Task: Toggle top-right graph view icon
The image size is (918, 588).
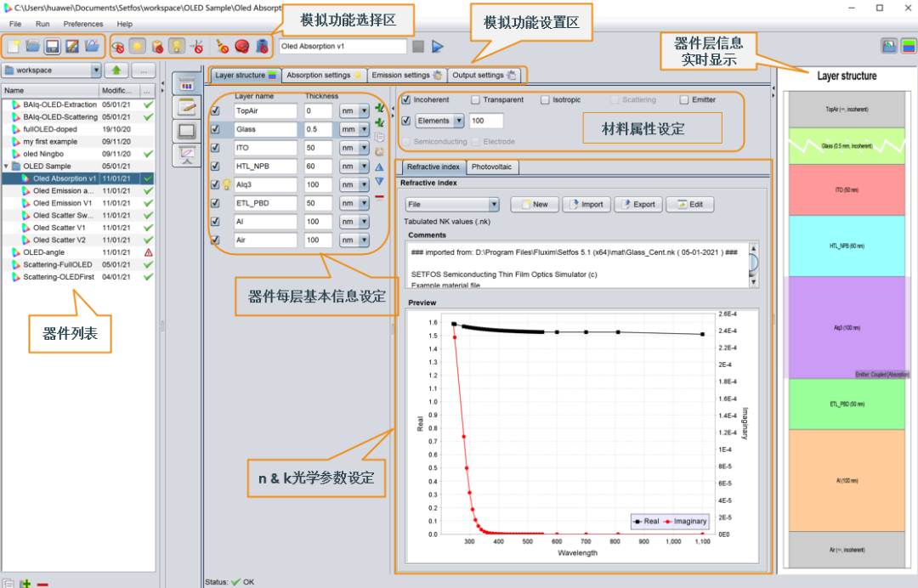Action: pyautogui.click(x=889, y=46)
